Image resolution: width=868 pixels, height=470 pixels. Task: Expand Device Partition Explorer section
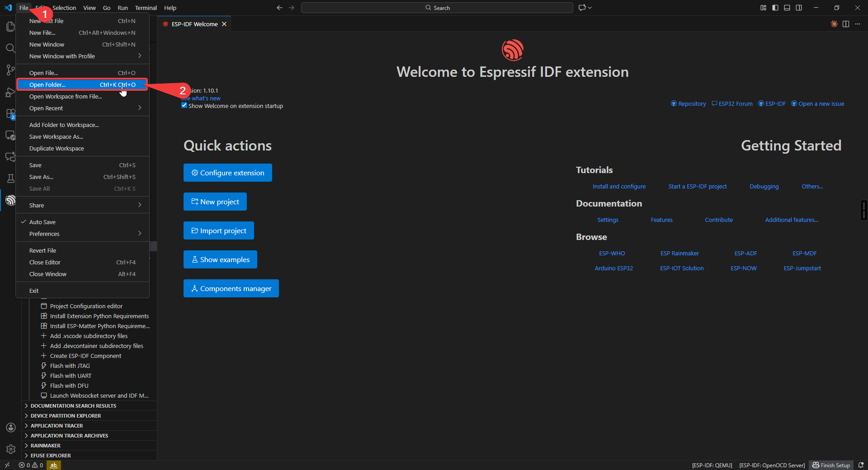pos(90,416)
